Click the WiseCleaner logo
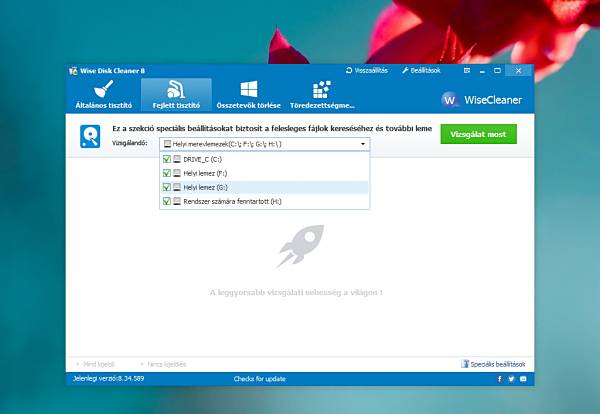The height and width of the screenshot is (414, 600). [450, 100]
